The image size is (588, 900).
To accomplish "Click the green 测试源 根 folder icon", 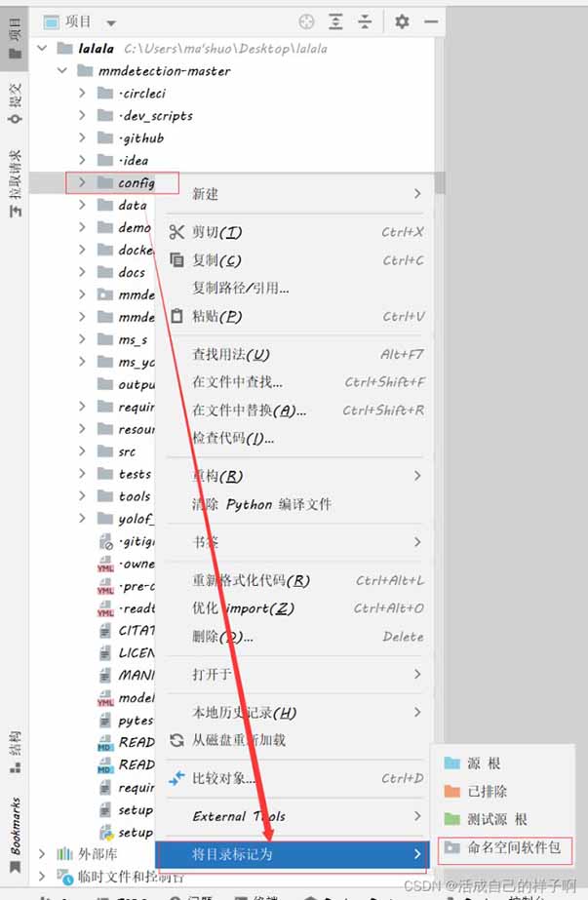I will tap(452, 819).
